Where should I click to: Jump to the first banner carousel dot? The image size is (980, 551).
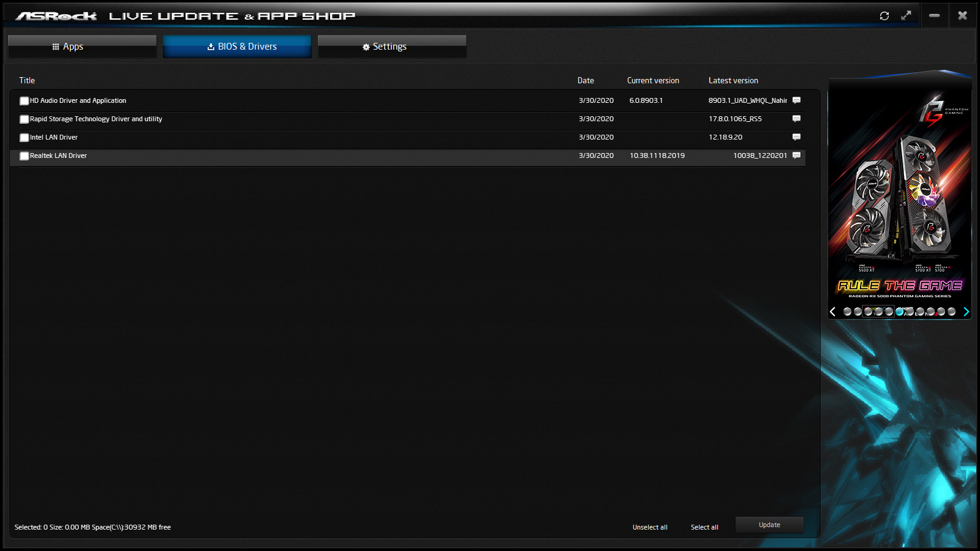847,312
